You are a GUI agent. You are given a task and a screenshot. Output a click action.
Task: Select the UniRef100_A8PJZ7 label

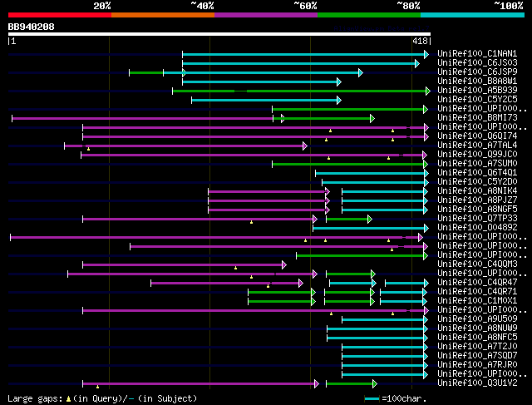click(x=477, y=200)
